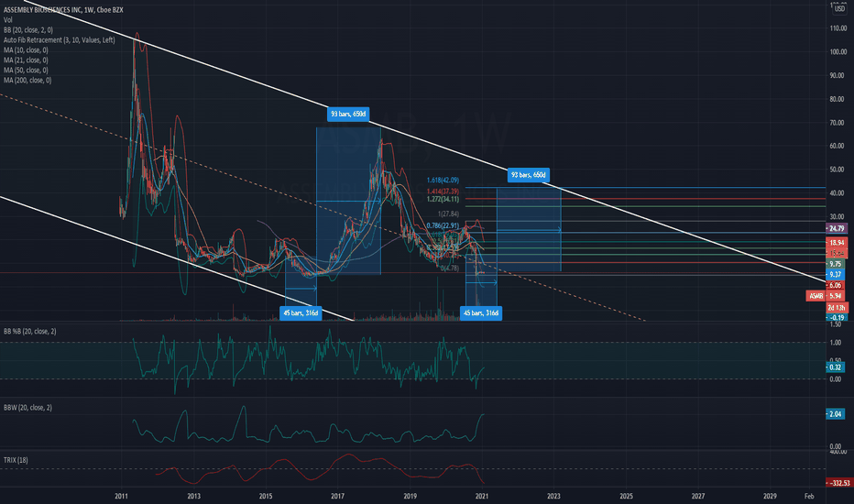Click 70.00 on the price scale

click(838, 123)
